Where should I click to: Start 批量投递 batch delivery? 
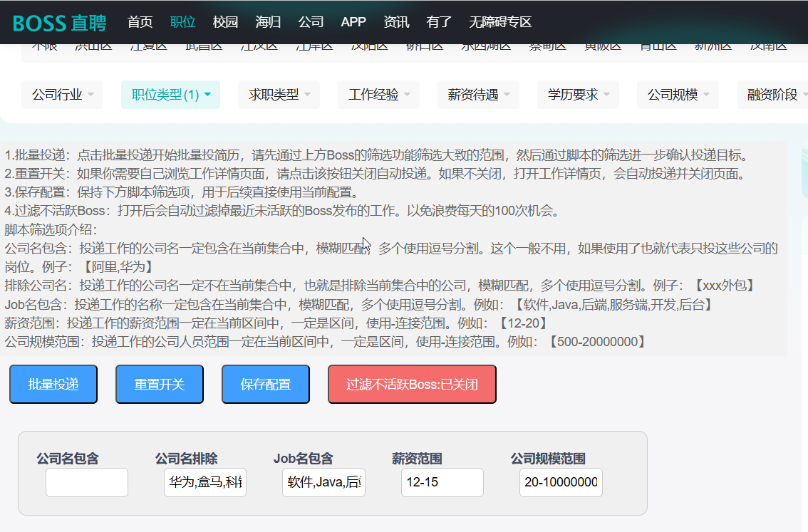click(53, 384)
